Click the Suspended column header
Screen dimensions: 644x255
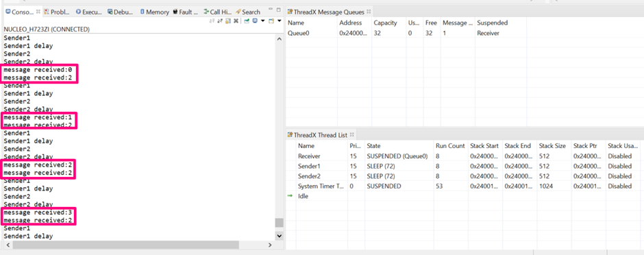click(501, 23)
